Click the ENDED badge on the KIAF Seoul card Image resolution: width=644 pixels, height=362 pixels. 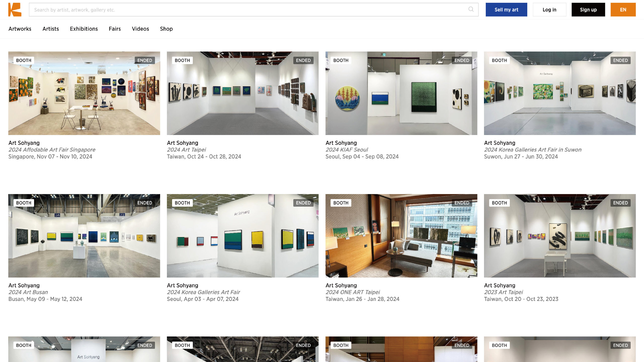462,60
